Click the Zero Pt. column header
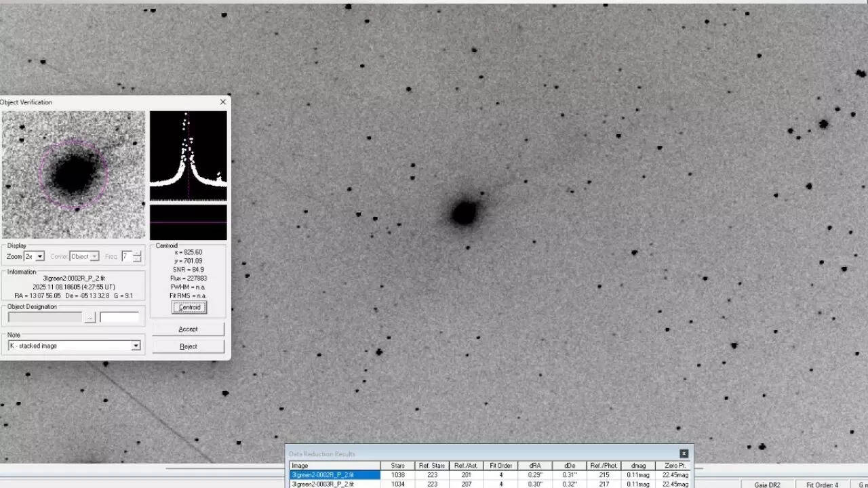 tap(675, 465)
